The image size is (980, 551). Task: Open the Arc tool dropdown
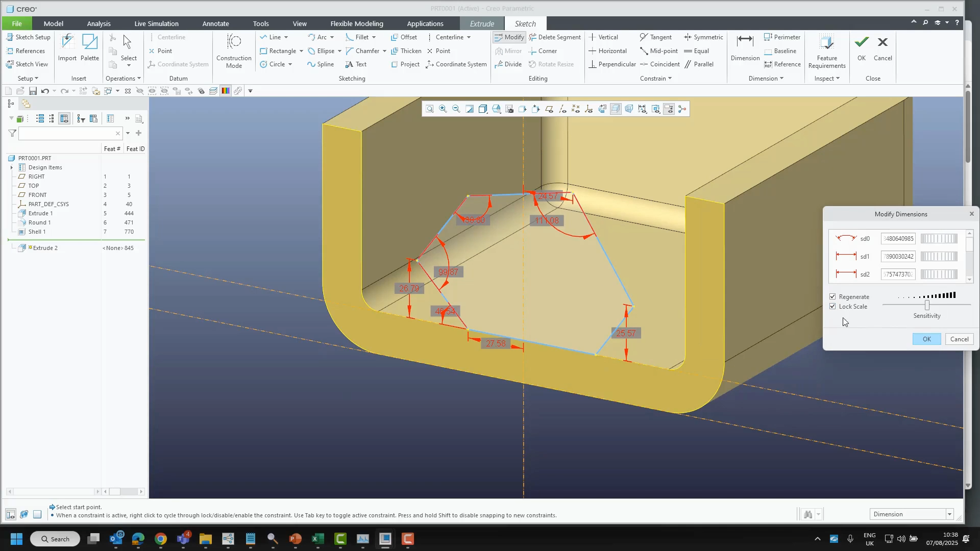pos(332,37)
